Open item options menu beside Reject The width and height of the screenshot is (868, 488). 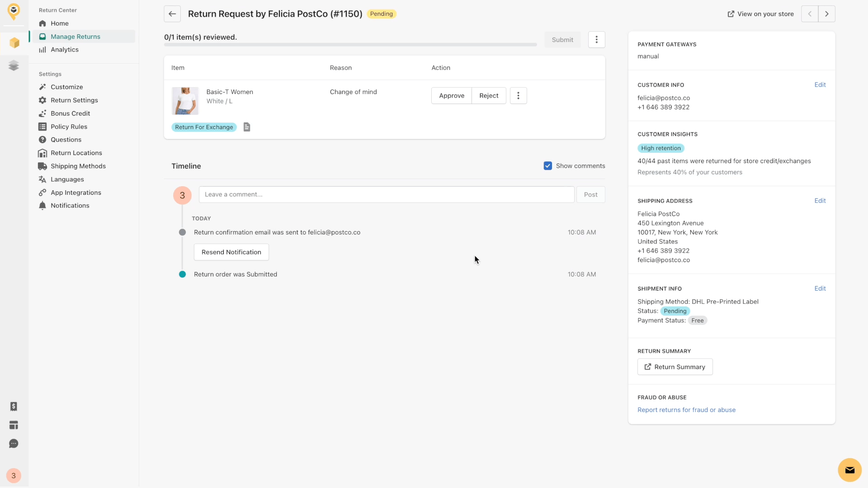point(518,96)
